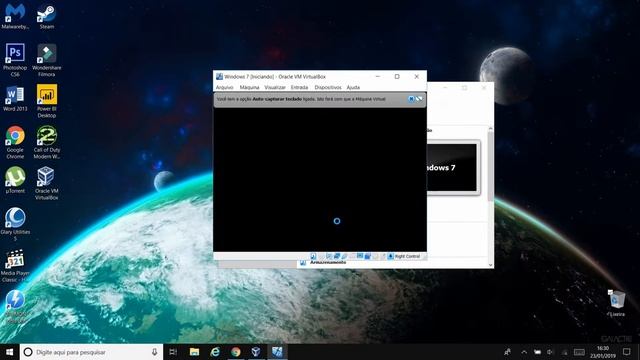Open the Arquivo menu in VirtualBox VM window
640x360 pixels.
(224, 87)
